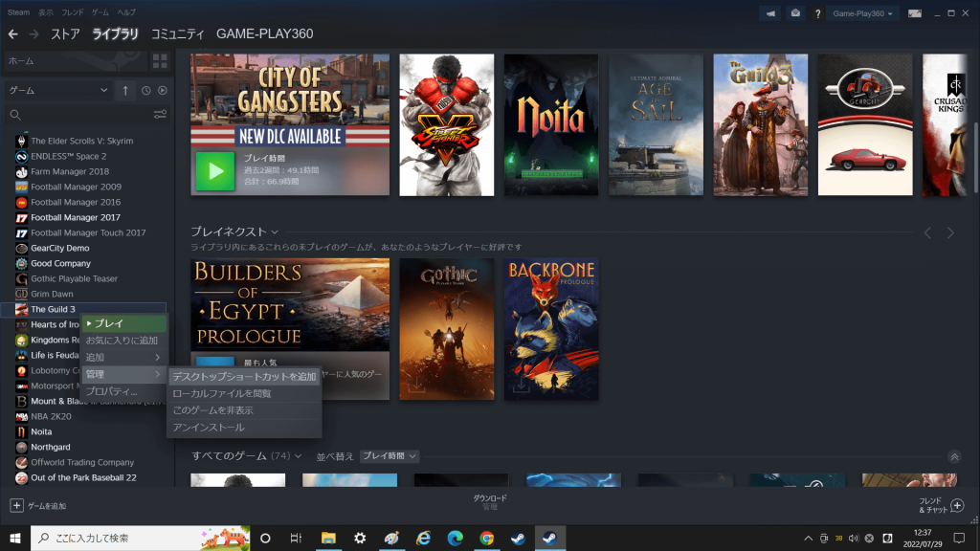Open the friend notifications envelope icon
The image size is (980, 551).
click(x=795, y=13)
